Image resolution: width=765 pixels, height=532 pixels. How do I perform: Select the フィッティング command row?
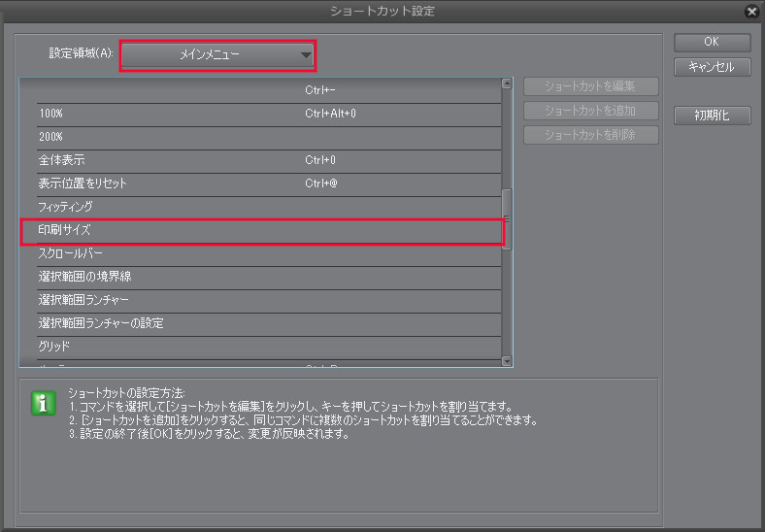269,208
